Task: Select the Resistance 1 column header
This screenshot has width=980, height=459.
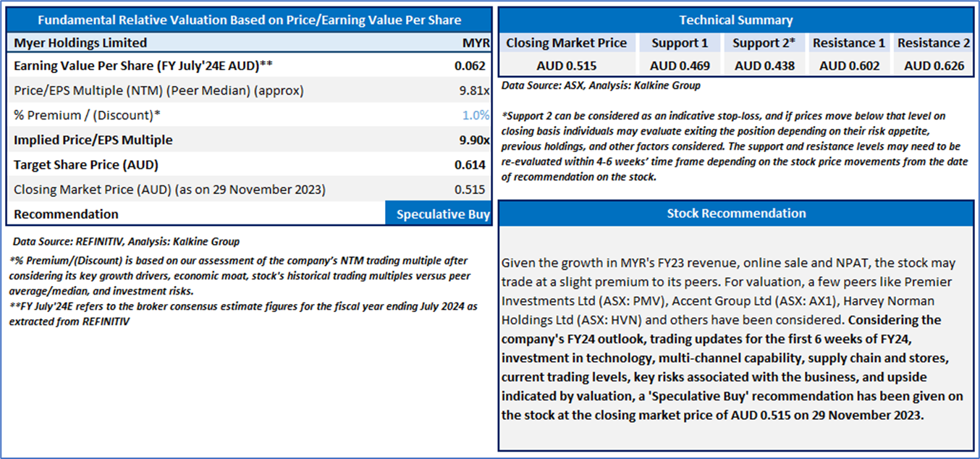Action: 849,43
